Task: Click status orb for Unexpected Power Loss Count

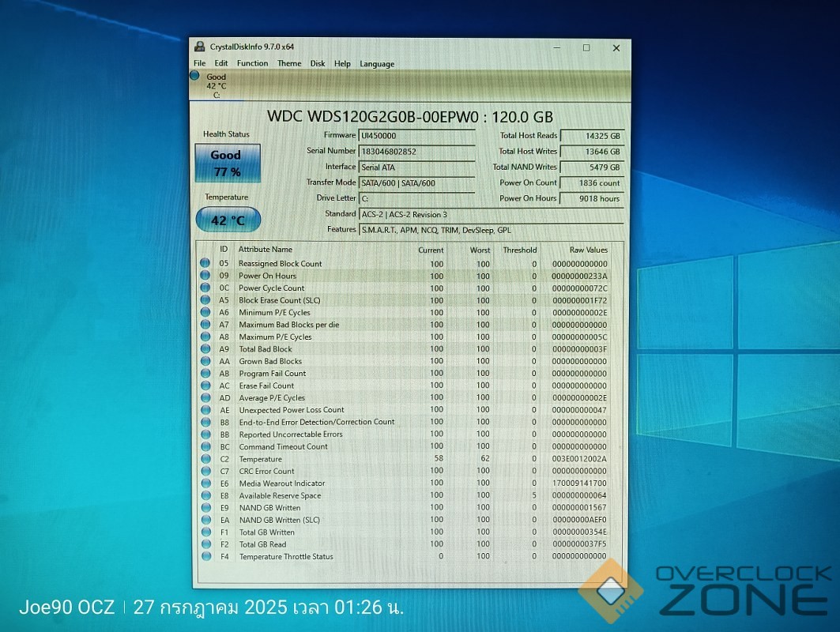Action: [205, 410]
